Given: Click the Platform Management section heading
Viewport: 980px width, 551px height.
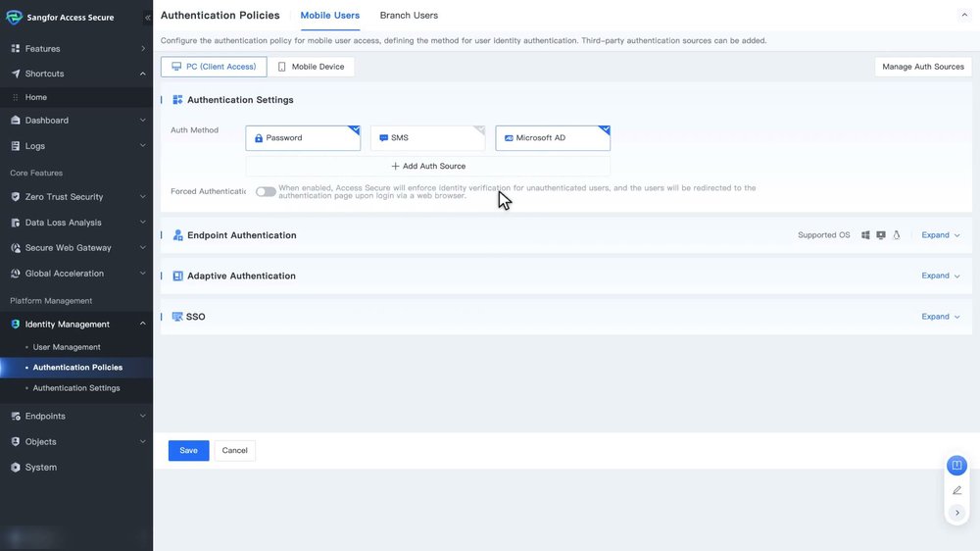Looking at the screenshot, I should click(x=51, y=301).
